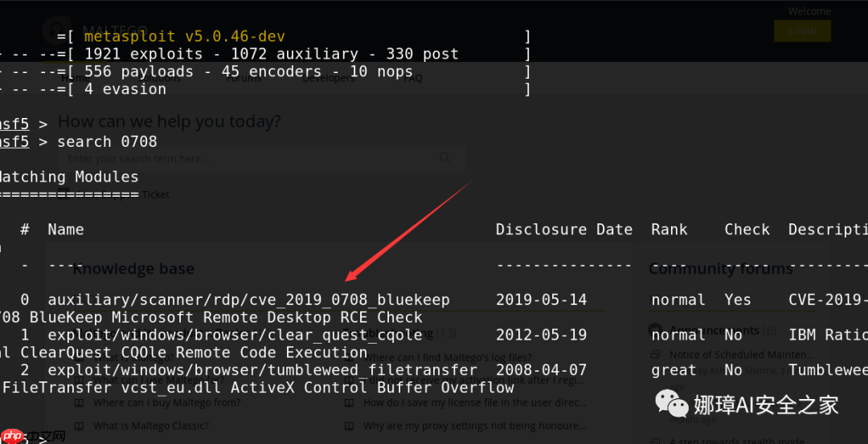Open the Forums nav item
The height and width of the screenshot is (444, 868).
pyautogui.click(x=244, y=78)
